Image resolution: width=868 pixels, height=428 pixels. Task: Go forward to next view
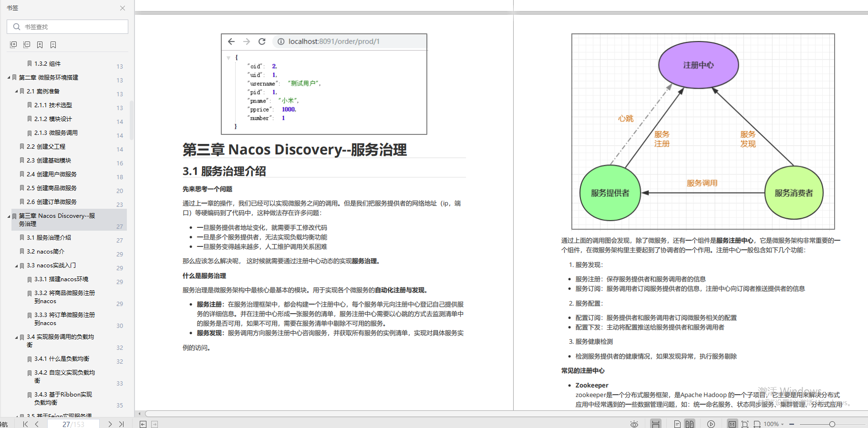(x=155, y=424)
